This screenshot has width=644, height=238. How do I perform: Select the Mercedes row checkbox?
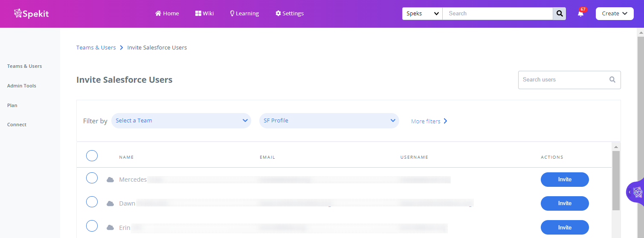coord(92,178)
